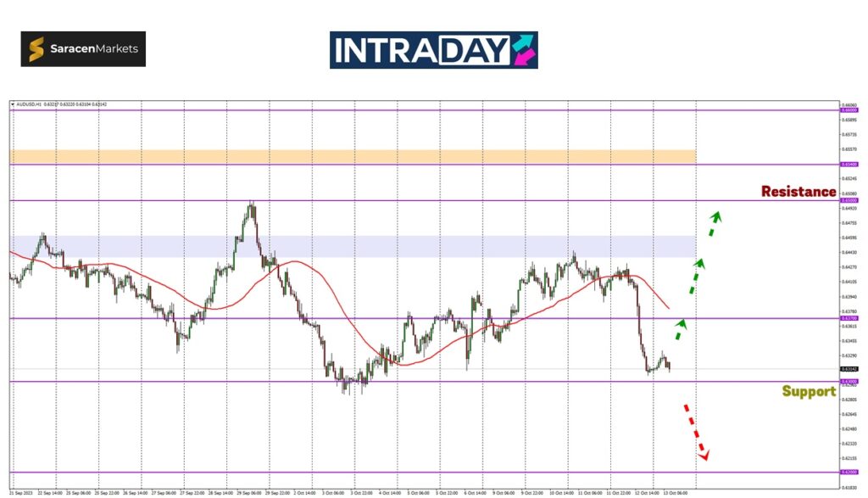Click the red dashed downward arrow

(x=695, y=433)
